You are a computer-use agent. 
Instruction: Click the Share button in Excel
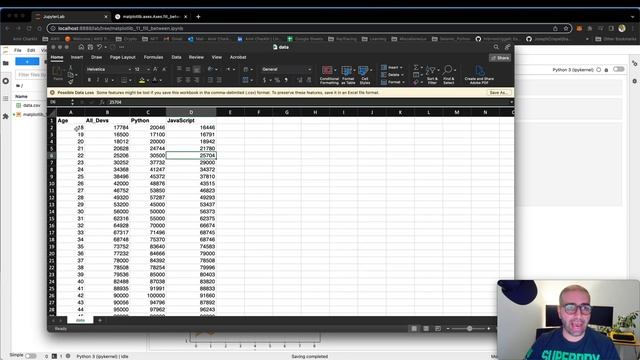(500, 58)
